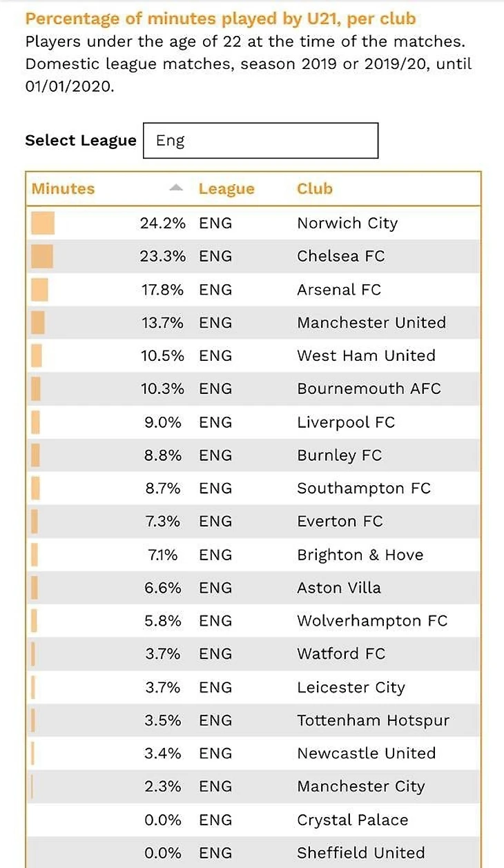Select the Chelsea FC club name
The width and height of the screenshot is (504, 868).
point(340,257)
